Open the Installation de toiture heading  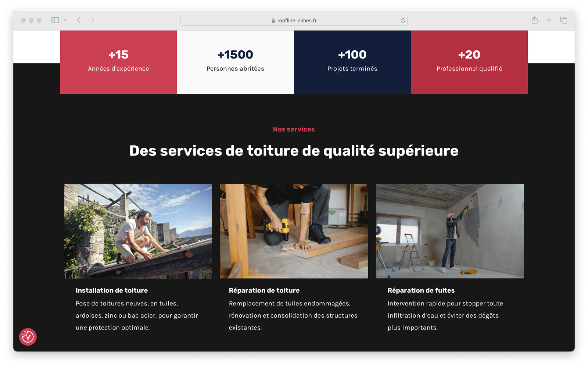[x=112, y=290]
